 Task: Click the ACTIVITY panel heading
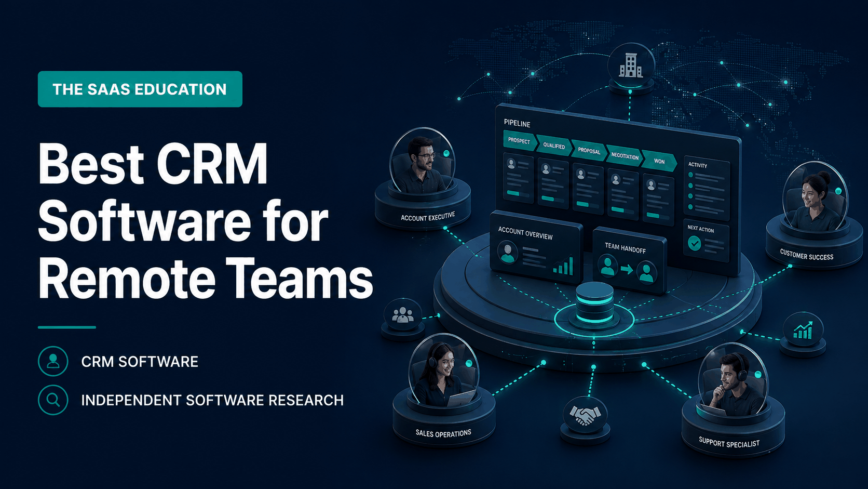pos(698,165)
